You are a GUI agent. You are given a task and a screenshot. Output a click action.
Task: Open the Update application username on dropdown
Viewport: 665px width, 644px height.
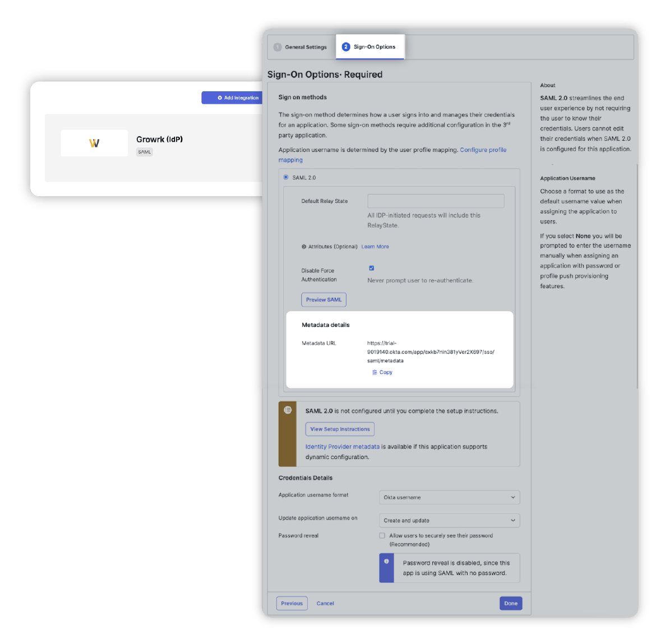[449, 520]
